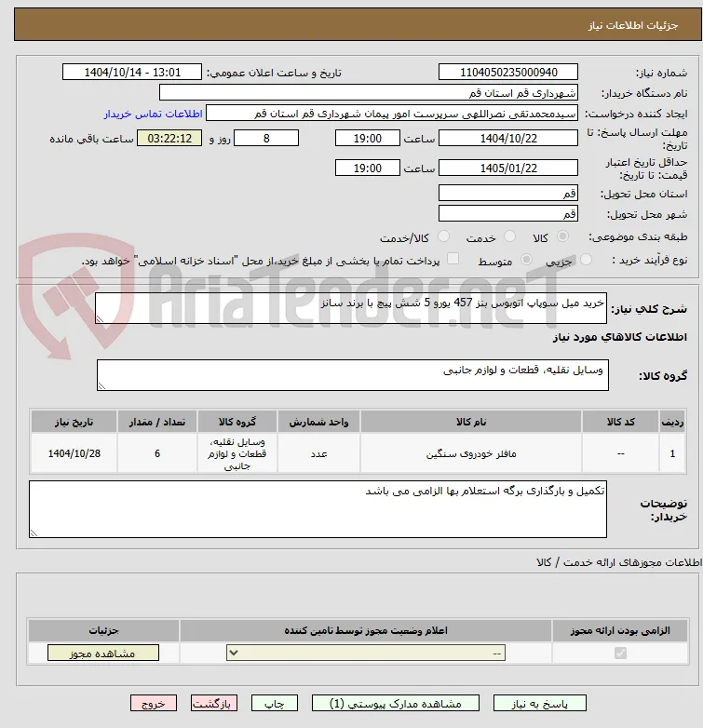The height and width of the screenshot is (728, 703).
Task: Click the شرح کلی نیاز text area
Action: [351, 308]
